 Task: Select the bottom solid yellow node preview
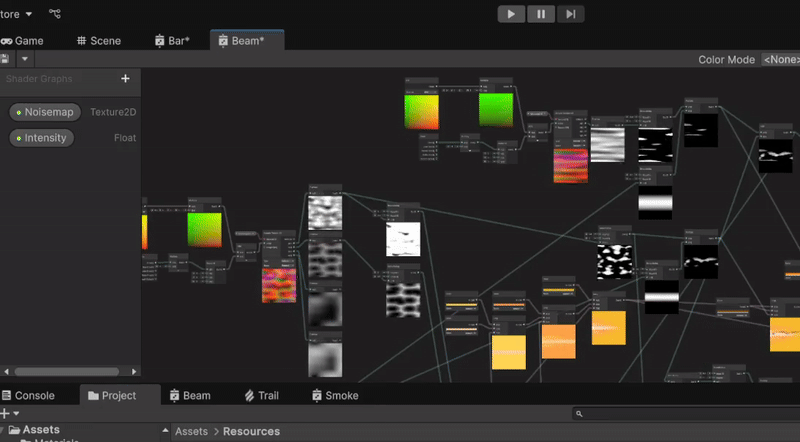[509, 353]
